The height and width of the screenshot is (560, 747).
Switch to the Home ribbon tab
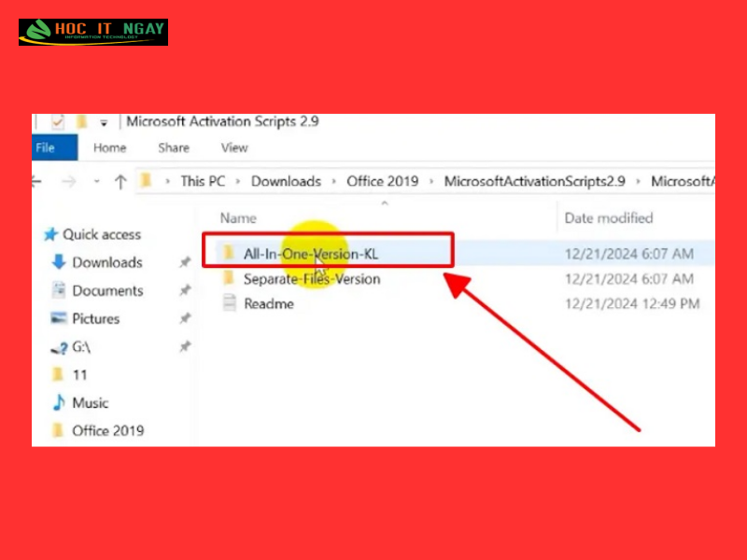(109, 148)
